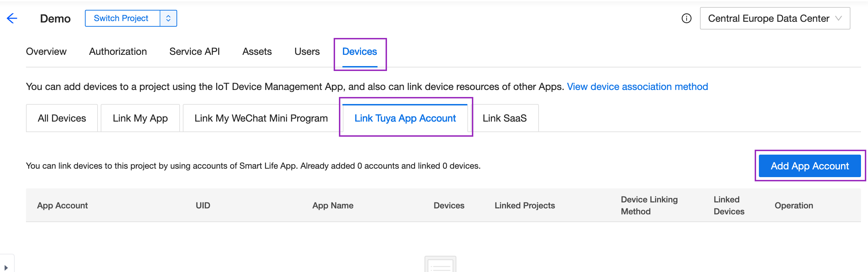Expand the sidebar with the triangle arrow
Screen dimensions: 868x272
point(6,267)
